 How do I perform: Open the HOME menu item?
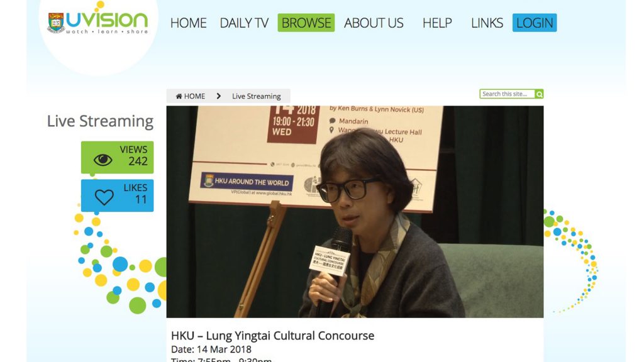(x=189, y=23)
